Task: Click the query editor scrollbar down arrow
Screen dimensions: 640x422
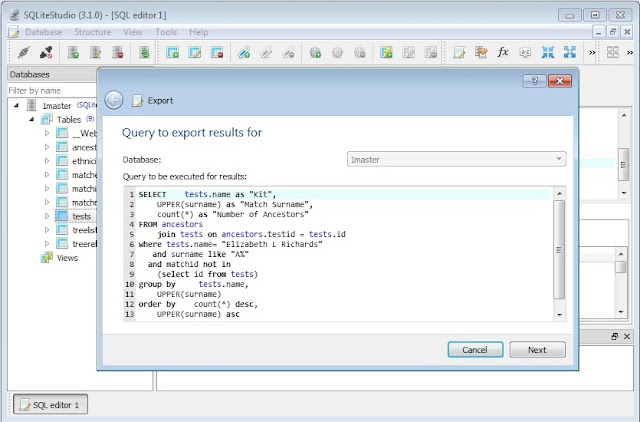Action: tap(559, 315)
